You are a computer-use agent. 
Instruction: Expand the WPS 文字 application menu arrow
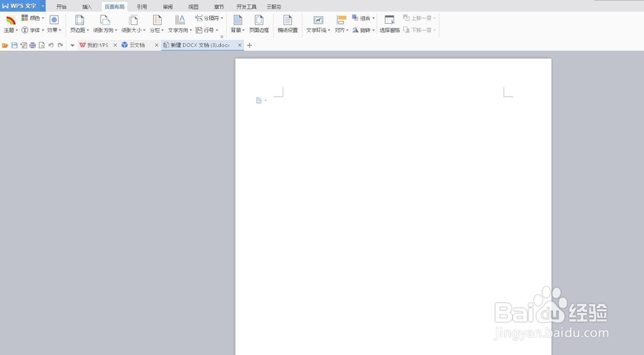pos(43,6)
